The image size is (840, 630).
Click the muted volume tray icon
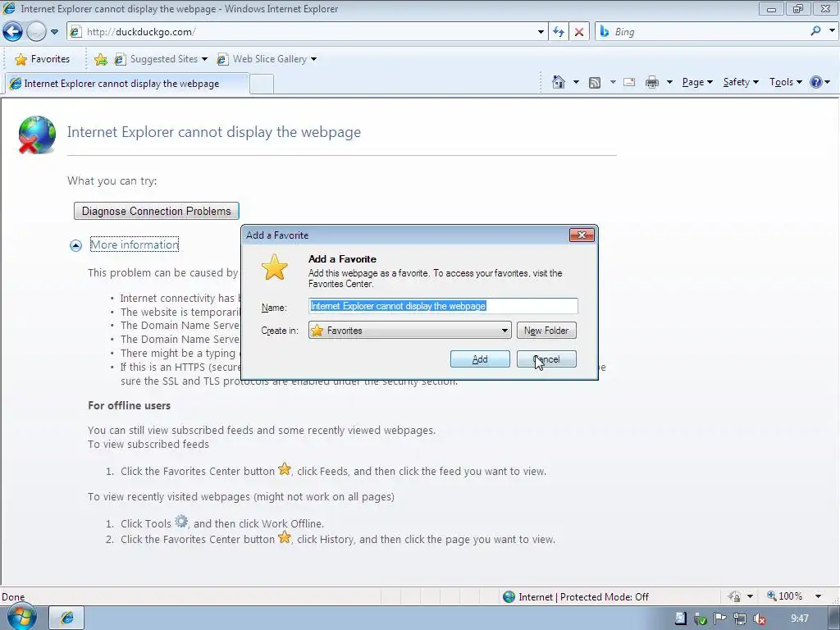[760, 619]
